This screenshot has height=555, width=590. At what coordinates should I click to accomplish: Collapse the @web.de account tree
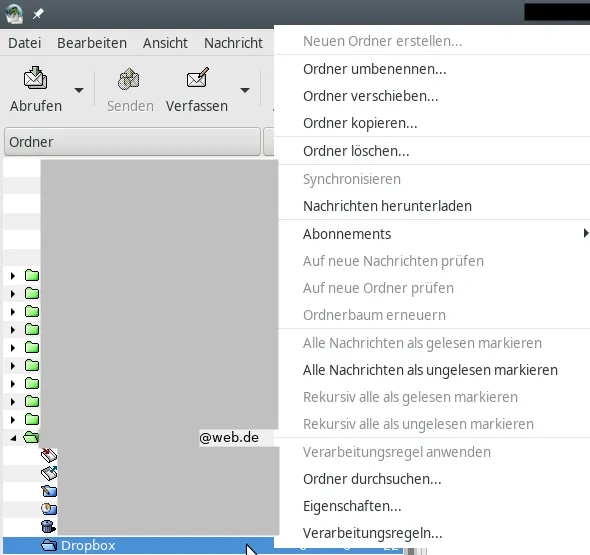click(x=13, y=438)
